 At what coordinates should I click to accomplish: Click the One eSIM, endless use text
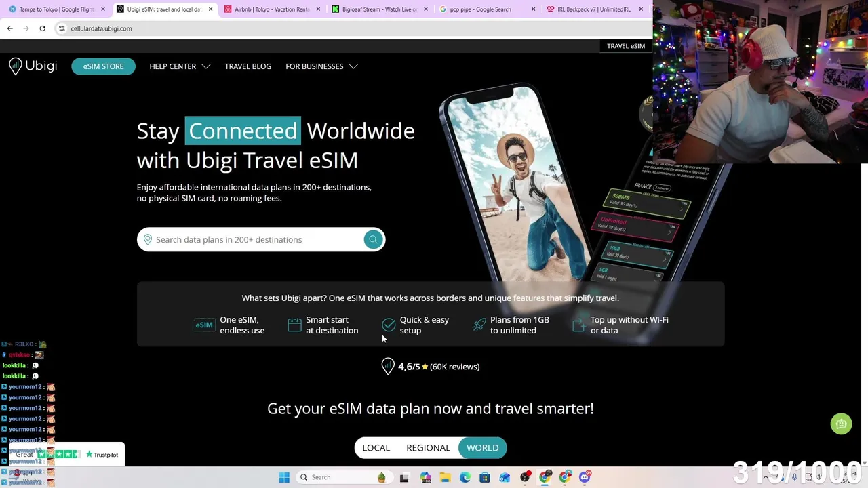(x=242, y=325)
